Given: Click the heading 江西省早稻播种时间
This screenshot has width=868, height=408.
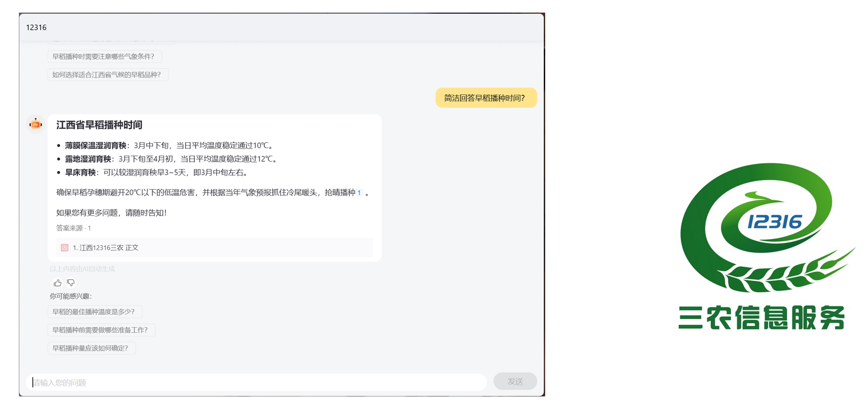Looking at the screenshot, I should (x=99, y=125).
